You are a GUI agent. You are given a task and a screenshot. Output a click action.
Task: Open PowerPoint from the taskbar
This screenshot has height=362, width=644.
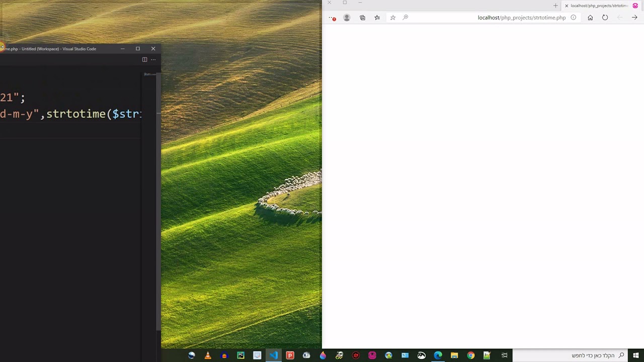pyautogui.click(x=290, y=355)
